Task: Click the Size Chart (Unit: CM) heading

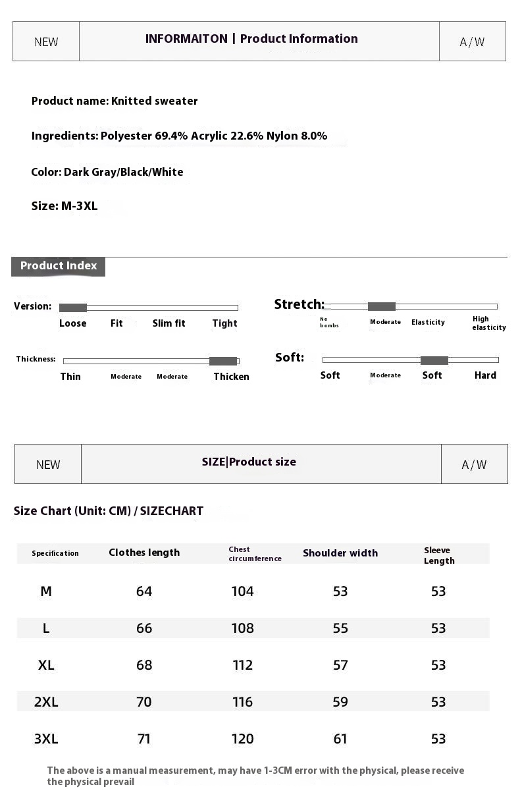Action: coord(109,511)
